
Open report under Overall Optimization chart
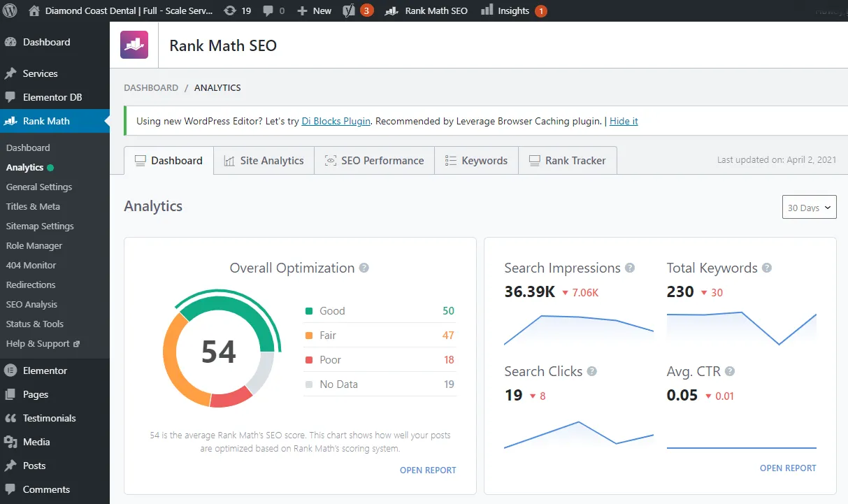pos(428,470)
